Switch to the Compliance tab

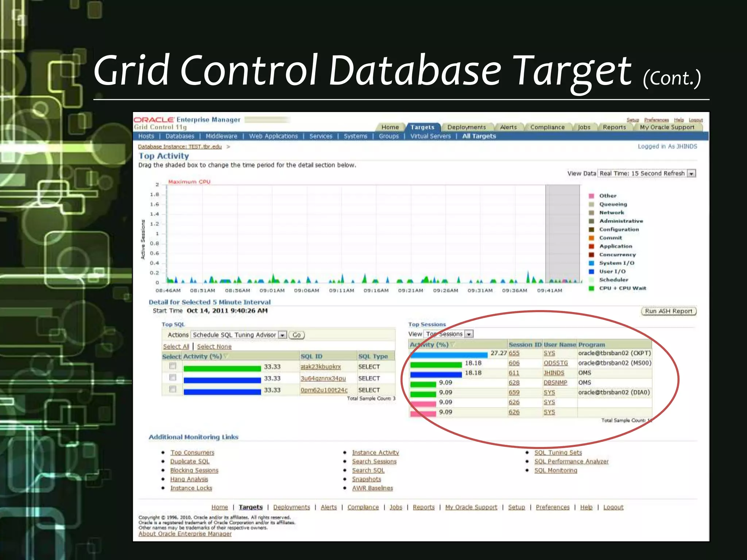click(x=547, y=127)
